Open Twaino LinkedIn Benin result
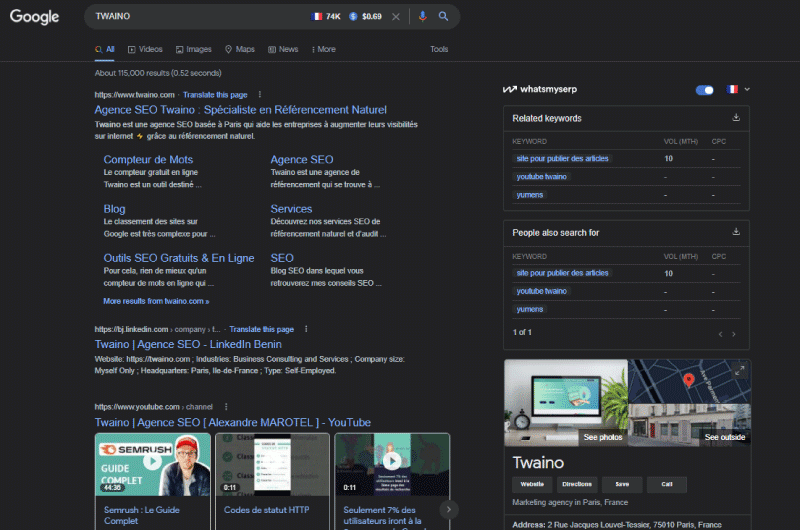The image size is (800, 530). coord(188,344)
